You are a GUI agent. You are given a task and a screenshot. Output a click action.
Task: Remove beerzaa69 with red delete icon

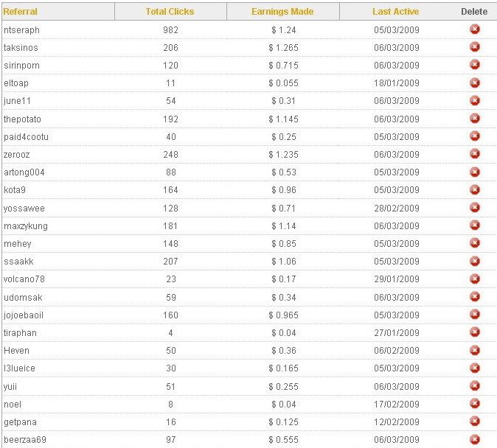point(474,439)
